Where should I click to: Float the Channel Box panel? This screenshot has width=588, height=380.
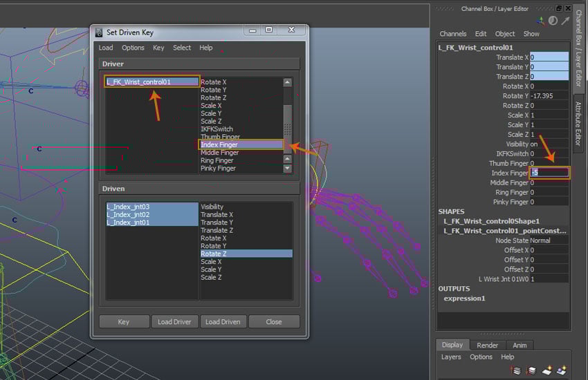pyautogui.click(x=558, y=8)
